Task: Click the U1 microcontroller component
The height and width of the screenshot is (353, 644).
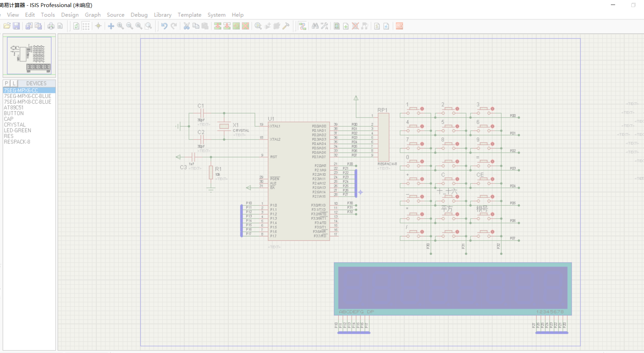Action: (x=299, y=181)
